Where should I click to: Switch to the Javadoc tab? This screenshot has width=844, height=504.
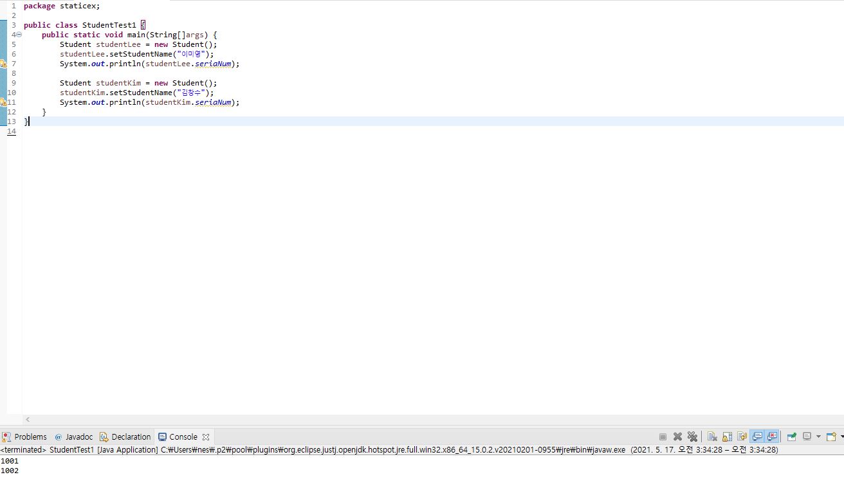pos(73,437)
